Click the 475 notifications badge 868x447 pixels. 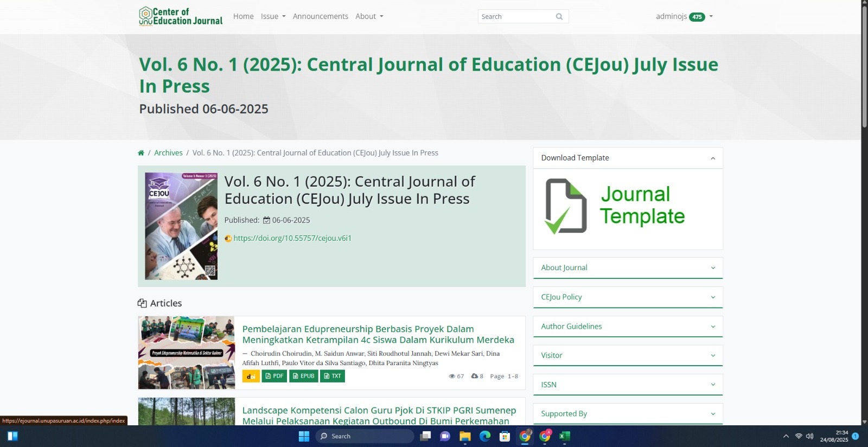point(697,17)
